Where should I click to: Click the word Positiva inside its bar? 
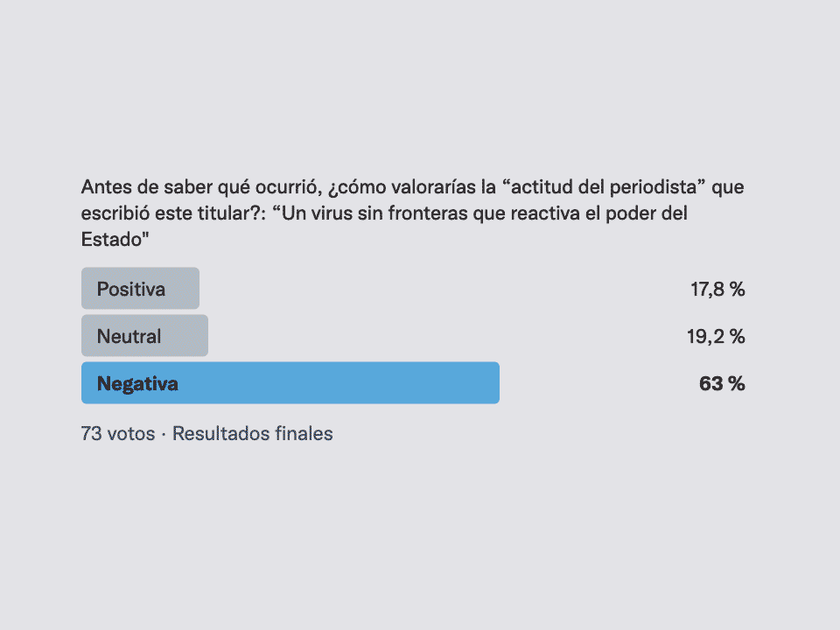[x=130, y=290]
